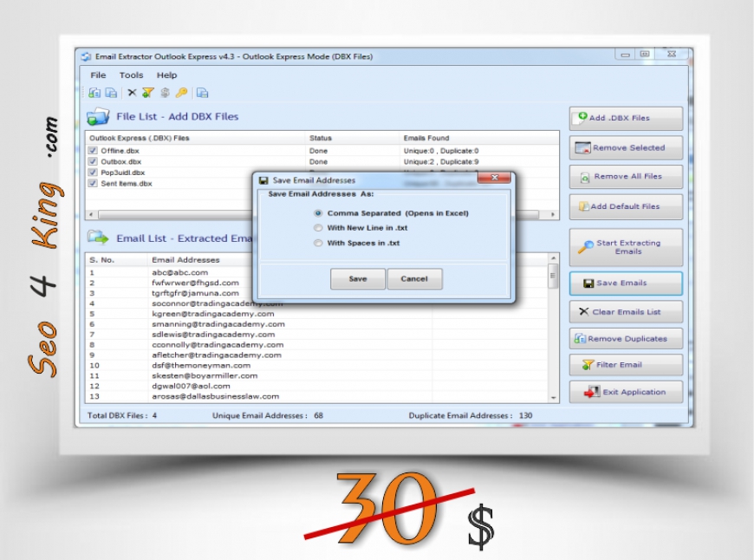This screenshot has height=560, width=754.
Task: Close the Save Email Addresses dialog
Action: click(x=494, y=178)
